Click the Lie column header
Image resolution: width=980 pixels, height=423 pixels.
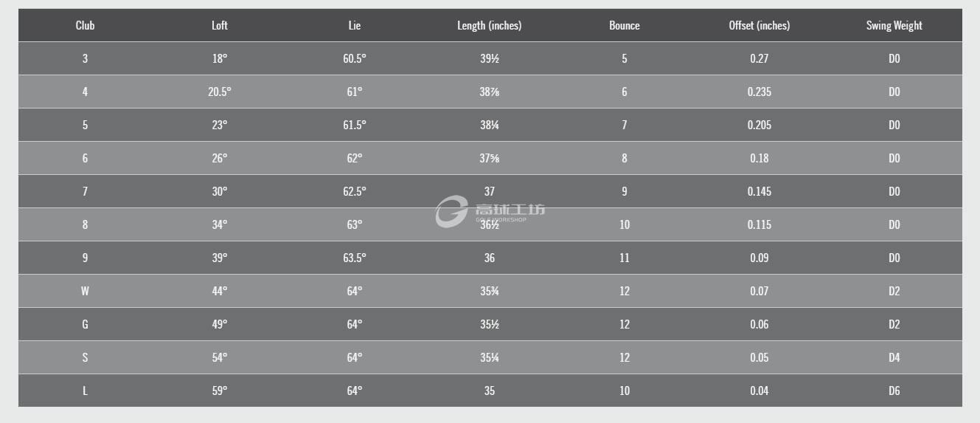pyautogui.click(x=355, y=25)
